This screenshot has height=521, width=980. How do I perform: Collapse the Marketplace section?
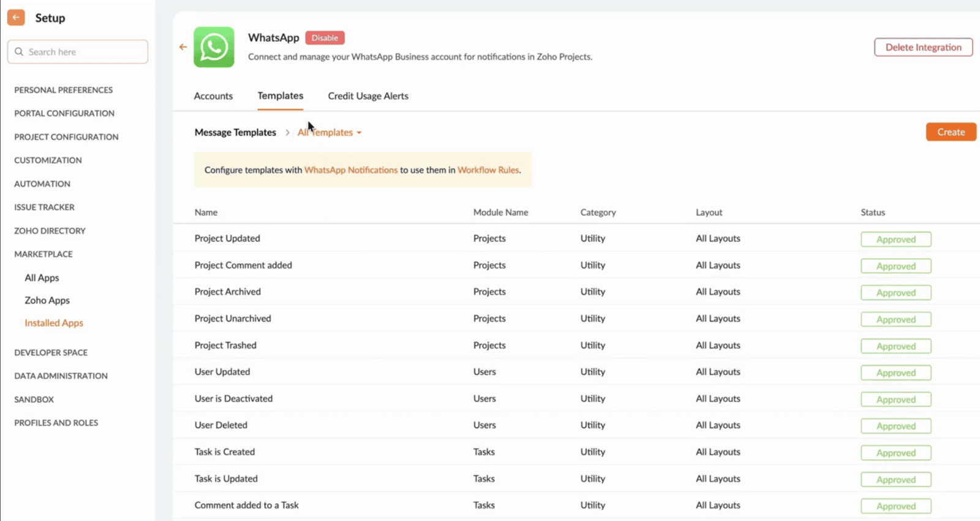pos(43,254)
